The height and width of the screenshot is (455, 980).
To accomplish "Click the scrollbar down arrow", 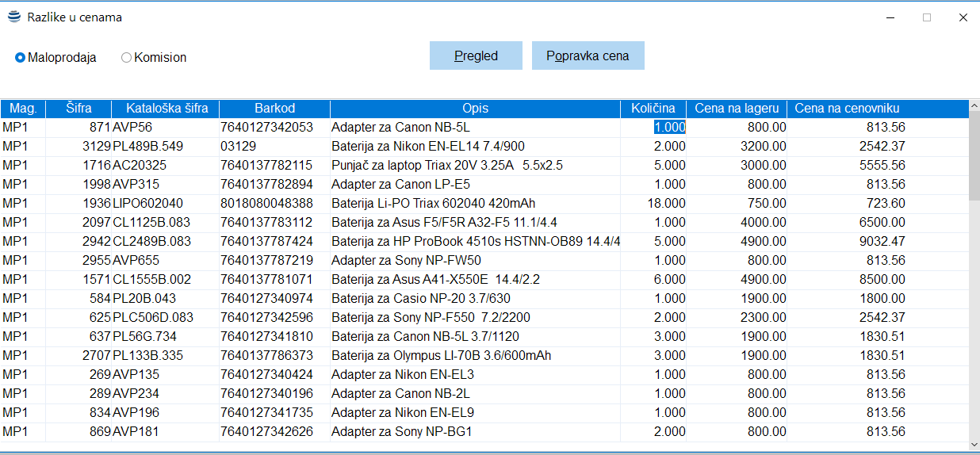I will click(974, 445).
